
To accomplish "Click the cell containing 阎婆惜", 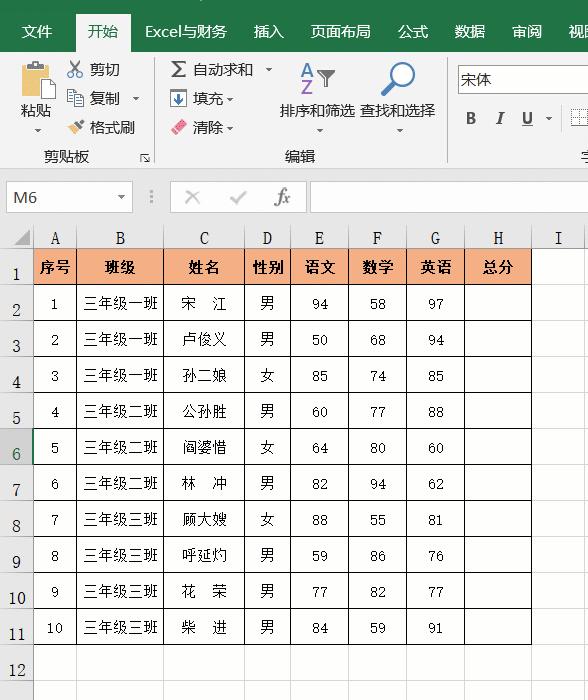I will coord(204,447).
